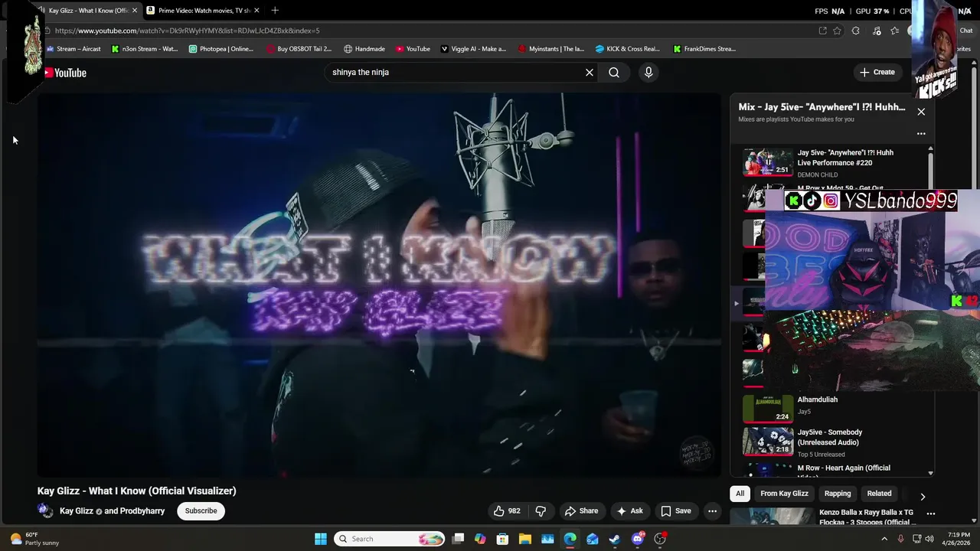Open Windows Start menu

[321, 539]
